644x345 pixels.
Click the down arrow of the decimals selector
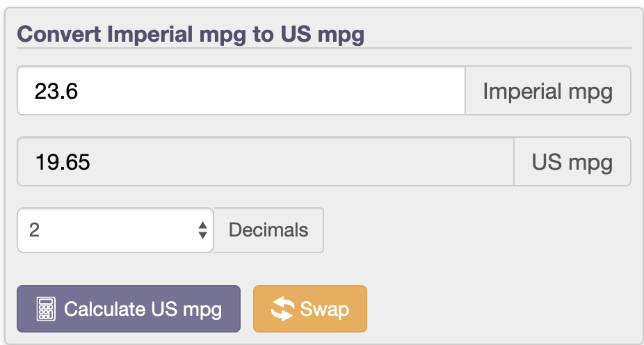[x=202, y=235]
